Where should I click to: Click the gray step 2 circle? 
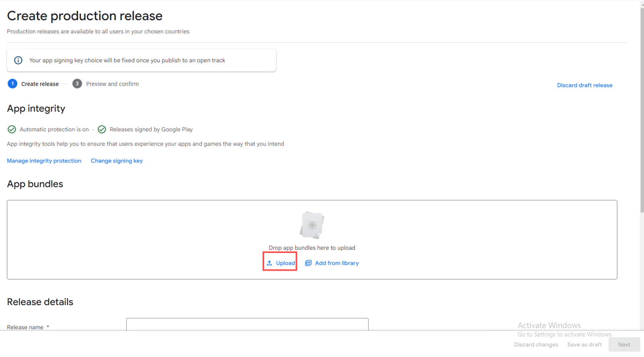pos(77,84)
